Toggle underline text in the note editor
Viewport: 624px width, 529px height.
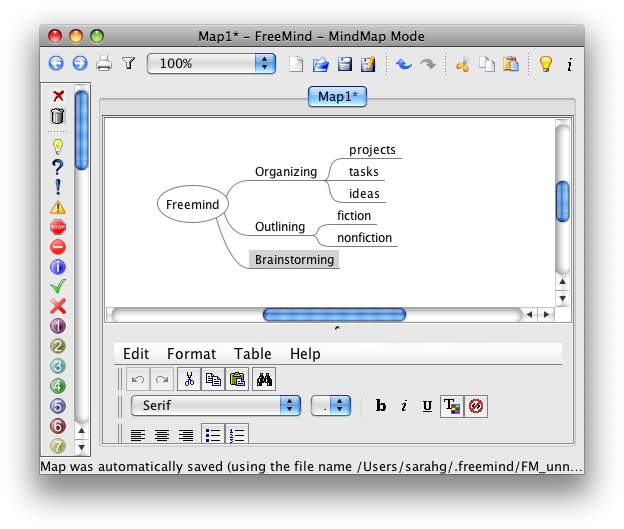[427, 406]
